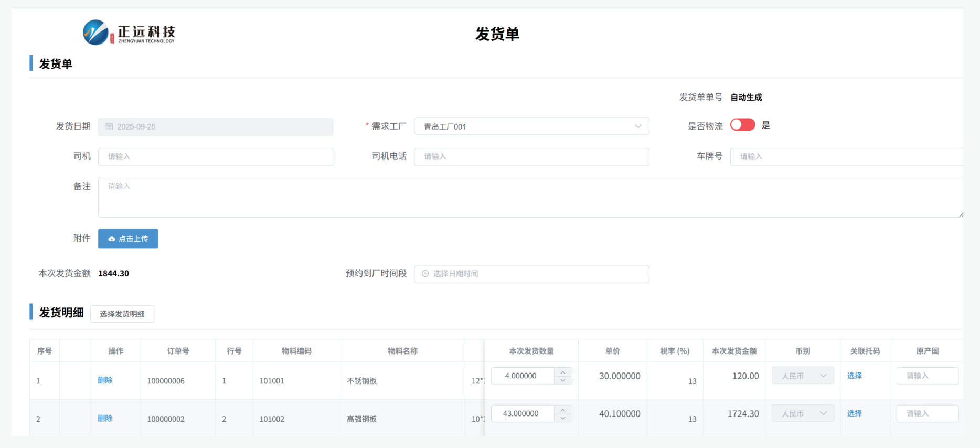This screenshot has width=980, height=448.
Task: Click 选择 for 关联托码 in row 2
Action: tap(854, 413)
